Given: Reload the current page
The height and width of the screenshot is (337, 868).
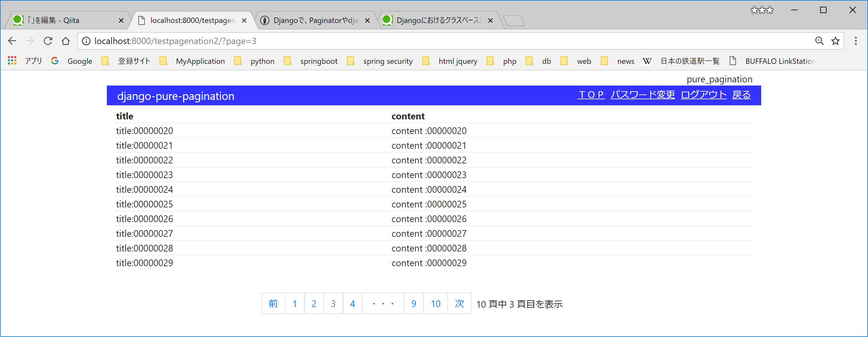Looking at the screenshot, I should click(48, 41).
